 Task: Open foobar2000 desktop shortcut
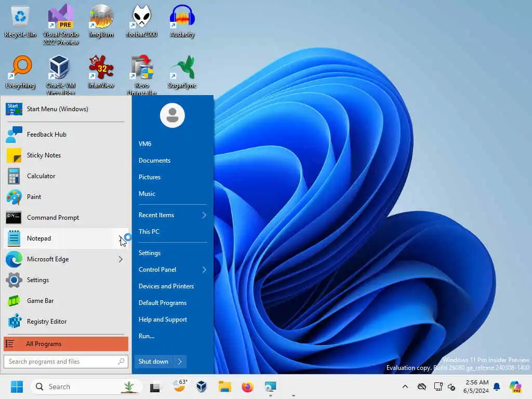coord(141,21)
